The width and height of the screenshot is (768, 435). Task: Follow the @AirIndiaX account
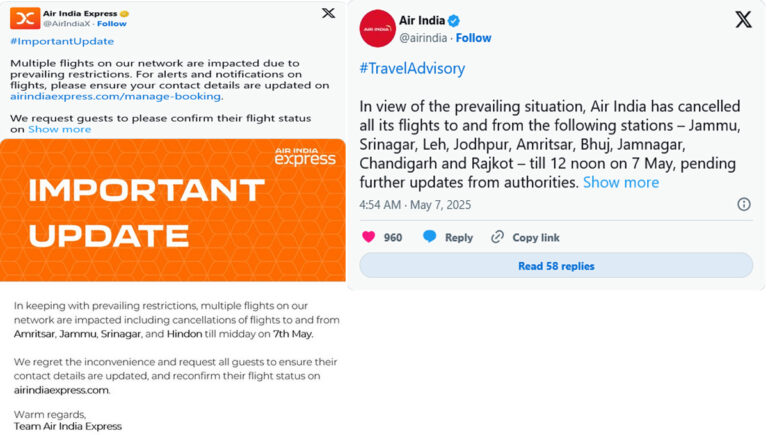(x=112, y=24)
